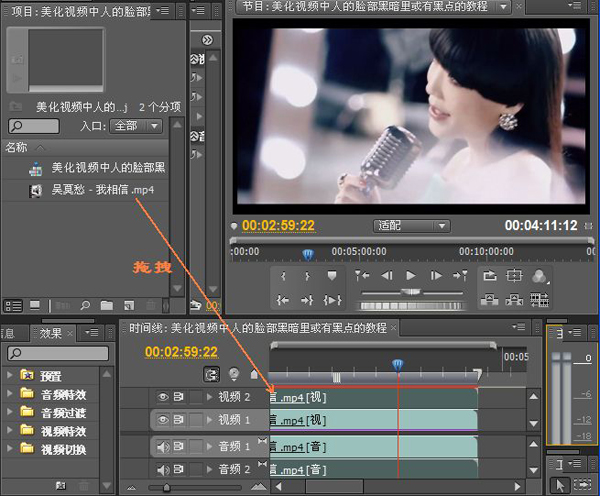Select the Track Select tool
The width and height of the screenshot is (600, 496).
(583, 485)
